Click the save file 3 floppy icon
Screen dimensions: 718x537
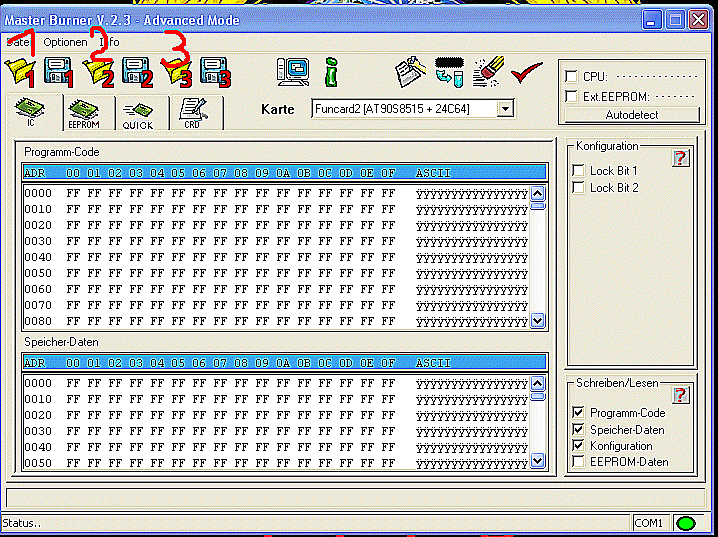pyautogui.click(x=213, y=69)
